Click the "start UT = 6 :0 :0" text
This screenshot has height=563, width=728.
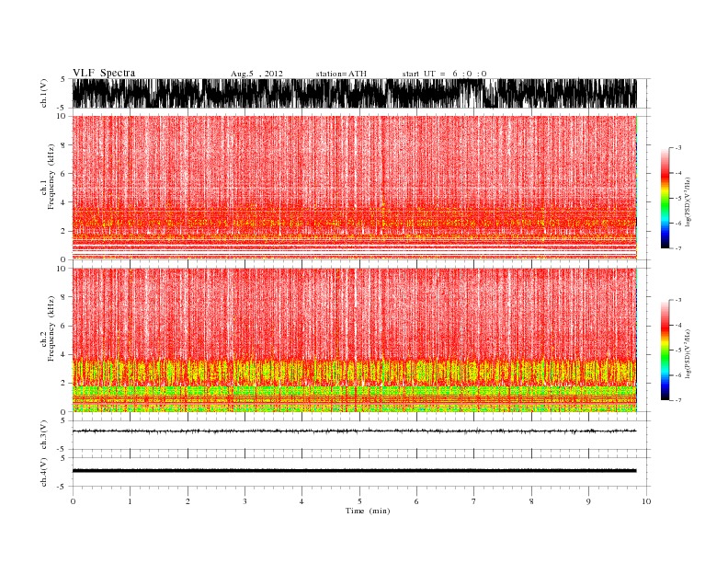(x=444, y=74)
